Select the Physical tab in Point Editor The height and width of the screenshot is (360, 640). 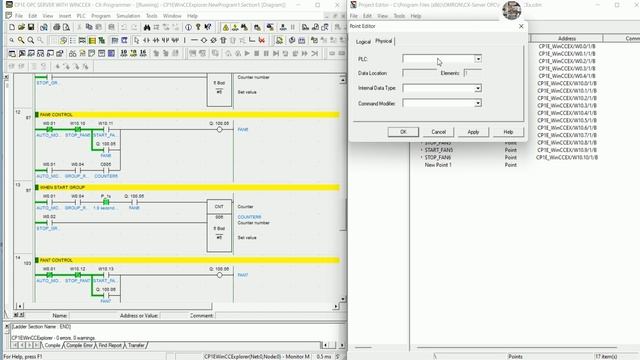pos(384,41)
